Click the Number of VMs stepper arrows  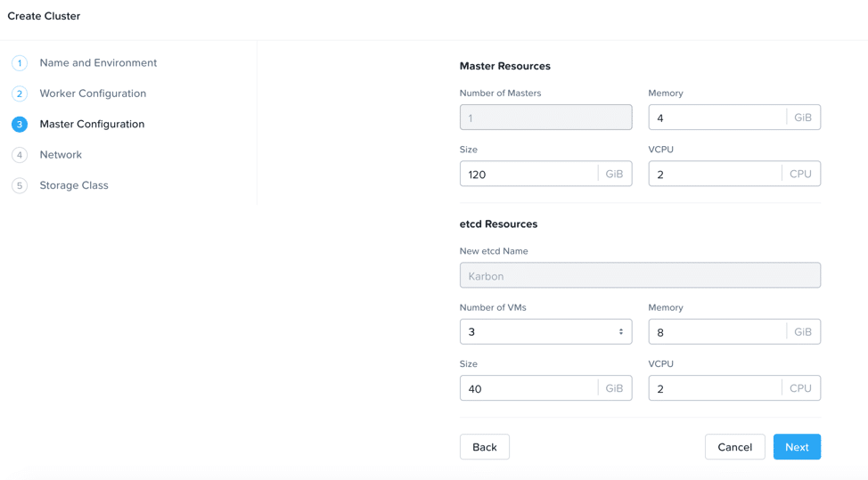click(621, 332)
